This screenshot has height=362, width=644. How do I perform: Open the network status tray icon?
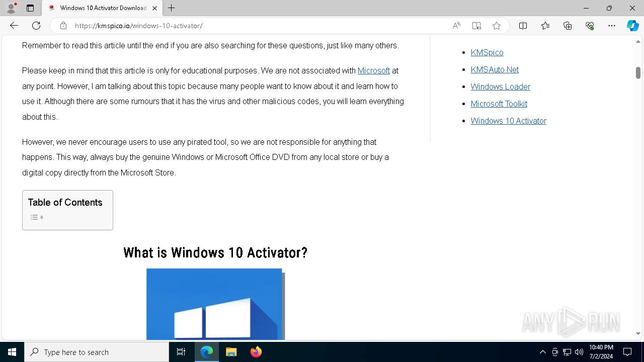click(x=567, y=352)
